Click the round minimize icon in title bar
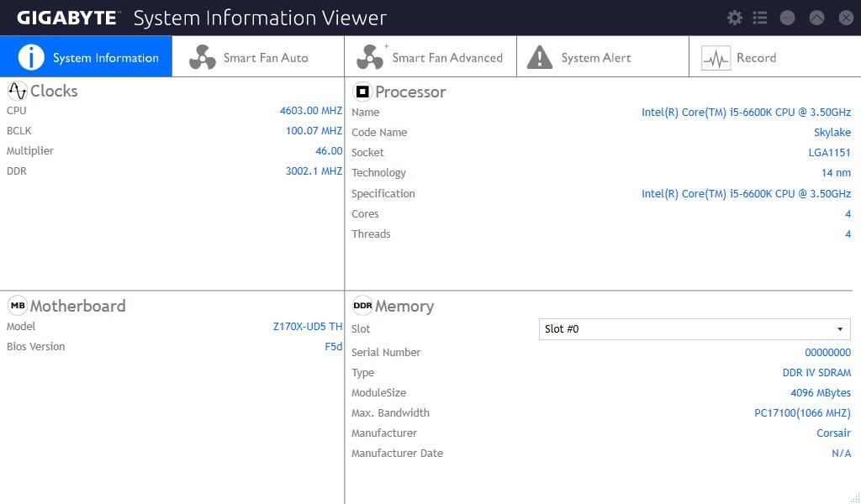Viewport: 861px width, 504px height. click(x=787, y=18)
